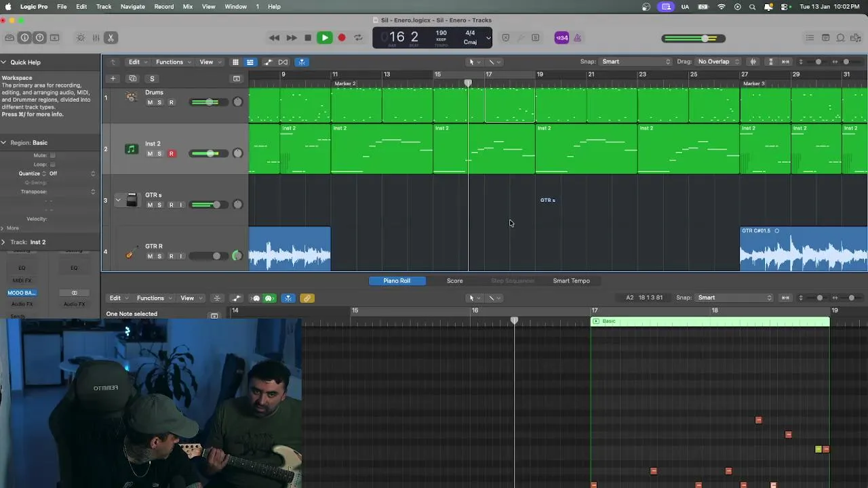Viewport: 868px width, 488px height.
Task: Open the tracks area Functions menu
Action: click(172, 62)
